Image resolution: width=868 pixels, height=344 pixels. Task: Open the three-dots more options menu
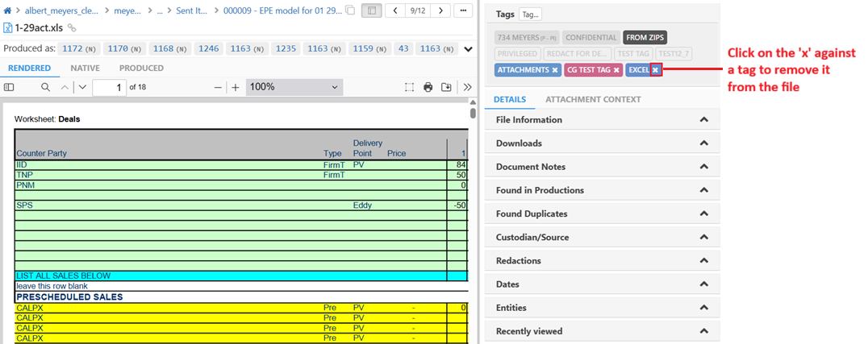(x=463, y=10)
